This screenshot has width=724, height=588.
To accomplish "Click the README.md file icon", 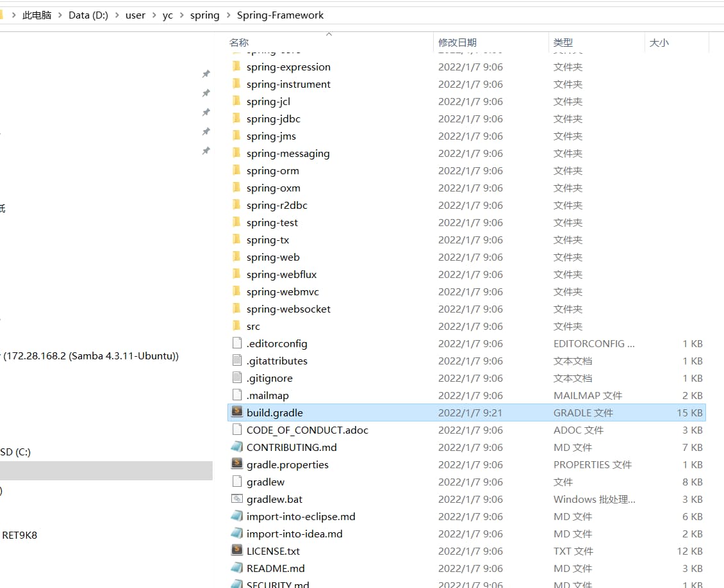I will point(237,568).
